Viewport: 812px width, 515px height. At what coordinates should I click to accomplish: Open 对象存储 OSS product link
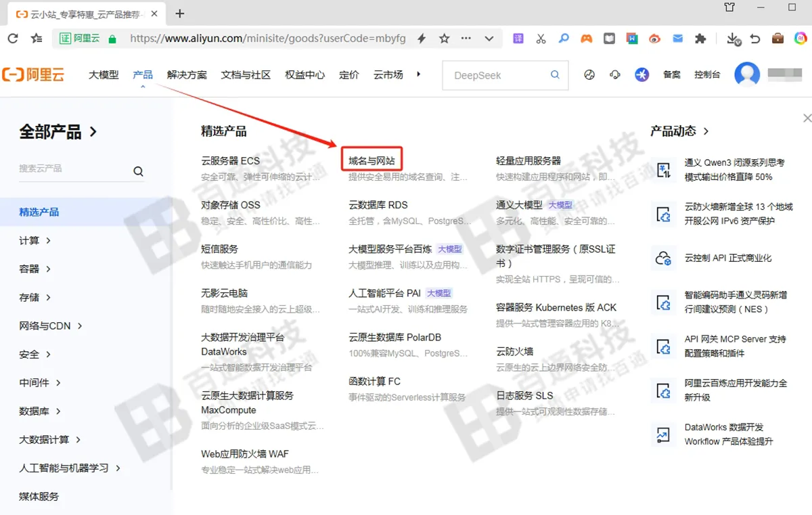[231, 204]
